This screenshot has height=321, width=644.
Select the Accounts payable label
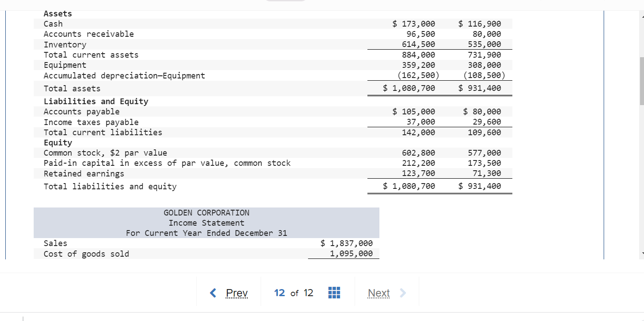coord(82,112)
